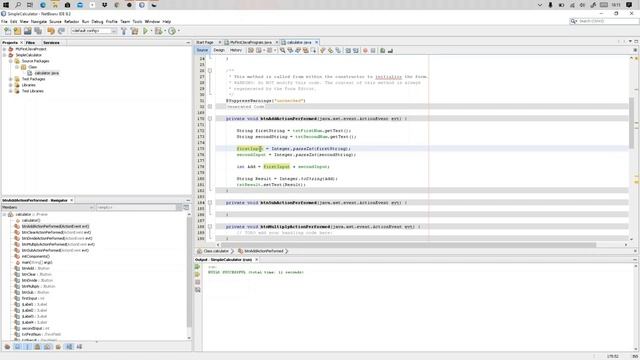Toggle Show Inherited Members in the Navigator
The width and height of the screenshot is (640, 360).
(x=7, y=347)
